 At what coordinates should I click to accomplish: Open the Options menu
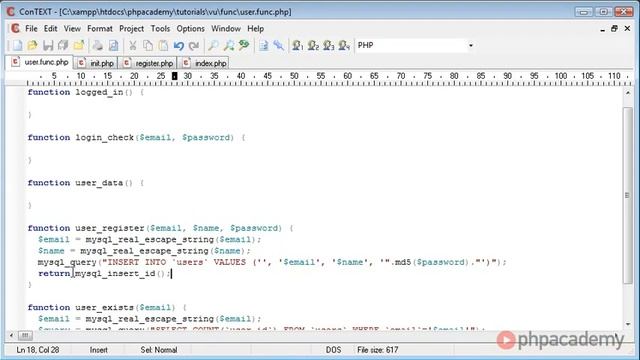[x=191, y=29]
